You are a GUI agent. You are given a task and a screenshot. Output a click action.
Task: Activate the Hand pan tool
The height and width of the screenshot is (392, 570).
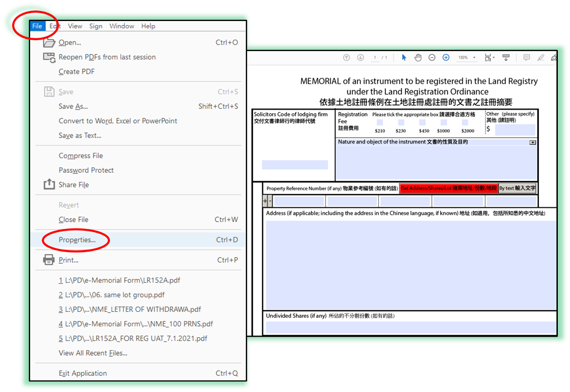tap(418, 57)
